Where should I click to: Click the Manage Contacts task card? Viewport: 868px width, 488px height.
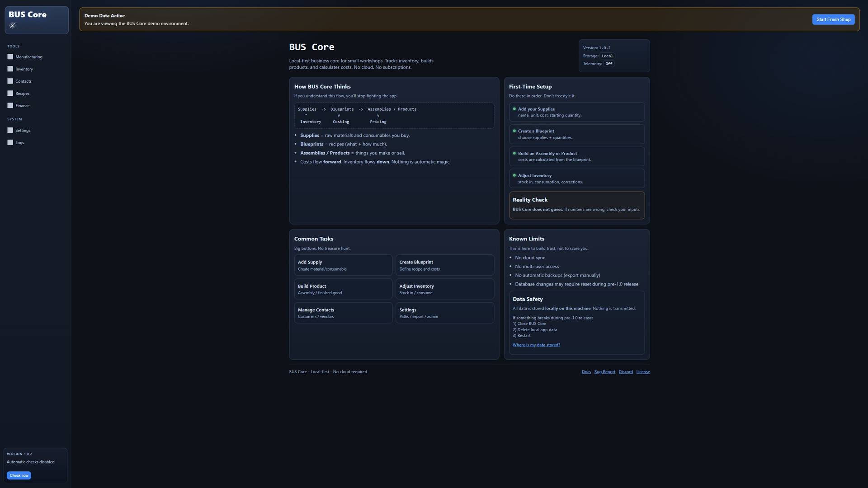(x=343, y=313)
